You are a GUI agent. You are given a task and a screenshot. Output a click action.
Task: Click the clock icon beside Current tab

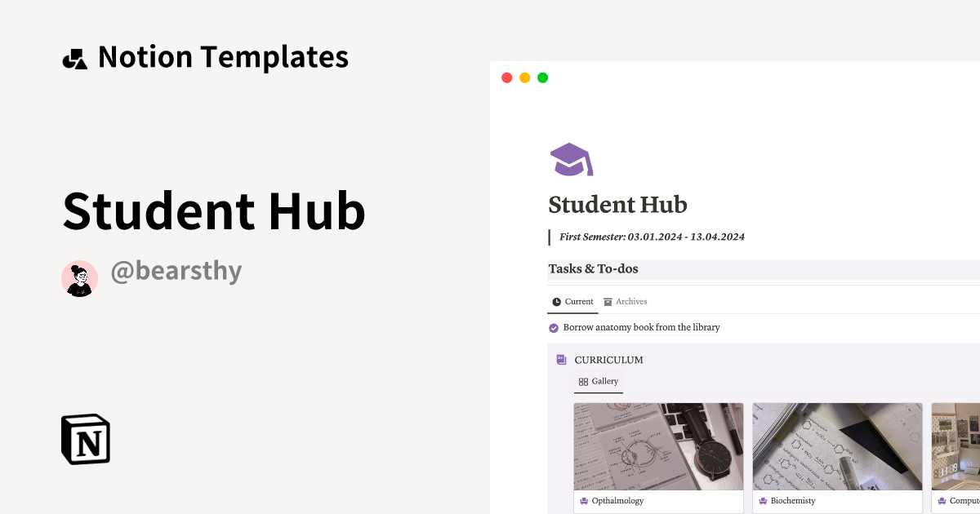pos(555,301)
